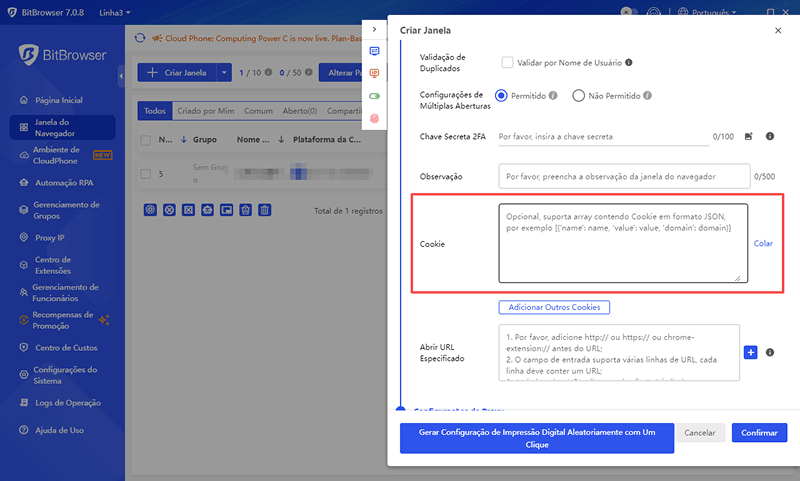800x481 pixels.
Task: Show info icon next to Permitido
Action: tap(553, 95)
